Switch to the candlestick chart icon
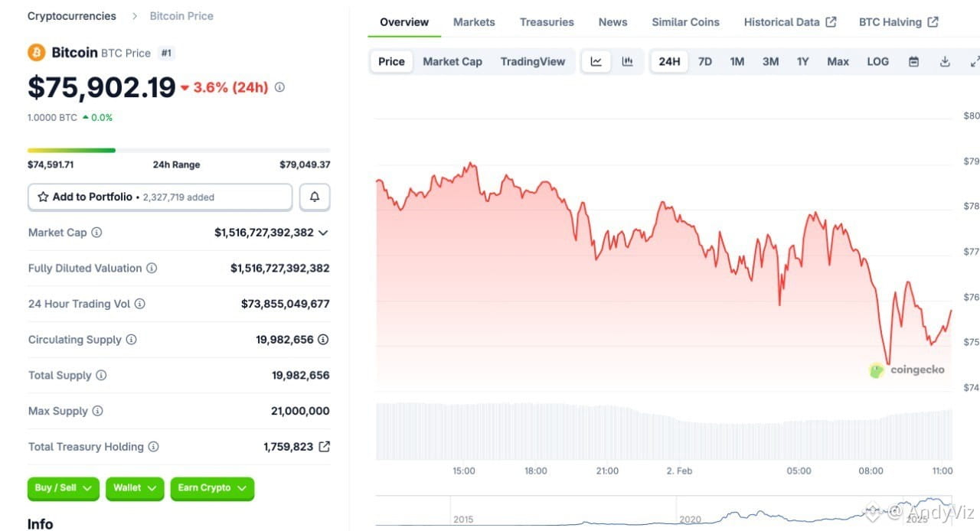This screenshot has width=980, height=531. pos(627,61)
